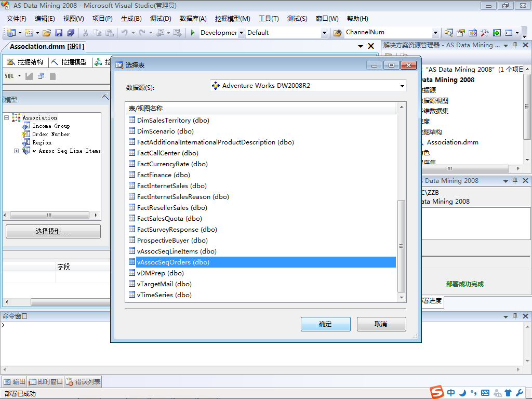532x399 pixels.
Task: Click the Find in Files binoculars icon
Action: click(337, 33)
